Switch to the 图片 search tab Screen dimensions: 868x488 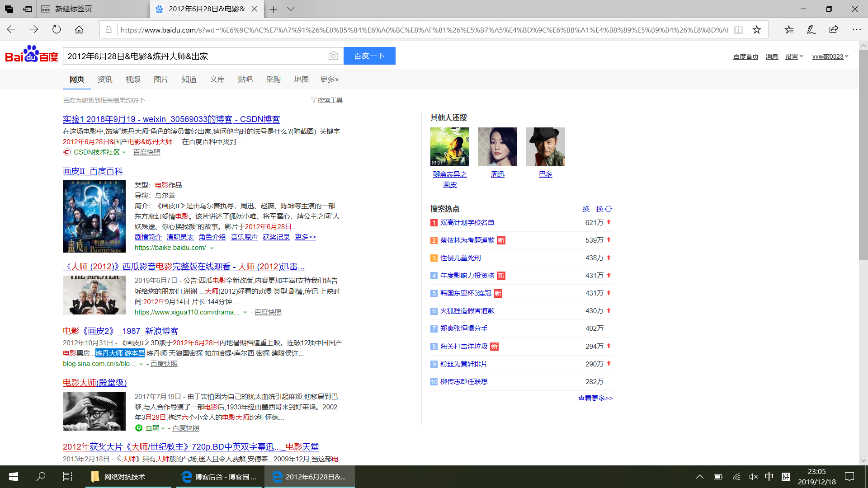(161, 80)
